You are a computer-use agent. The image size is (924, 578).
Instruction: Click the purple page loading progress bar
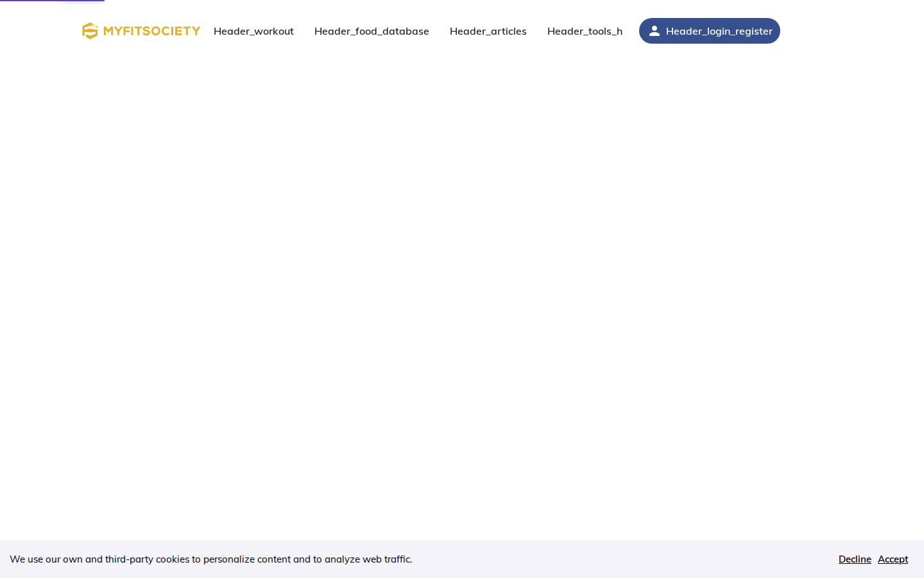pyautogui.click(x=52, y=1)
